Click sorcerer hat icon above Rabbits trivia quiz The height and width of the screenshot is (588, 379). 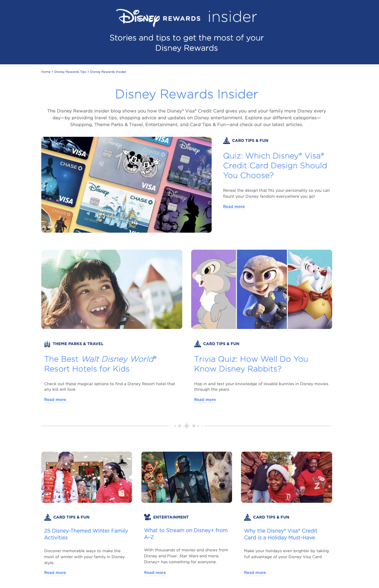198,343
